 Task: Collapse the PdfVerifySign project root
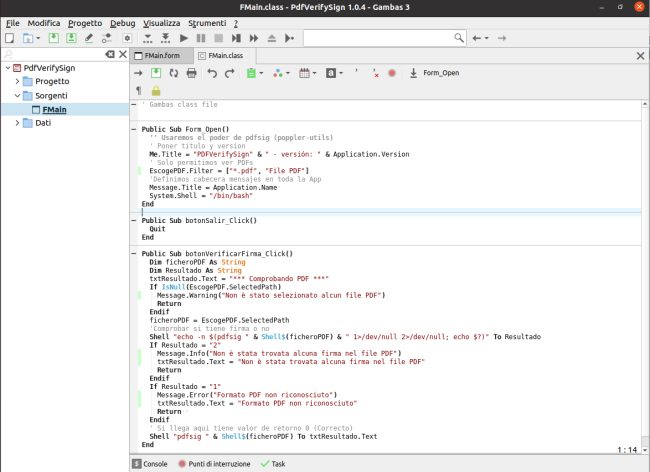tap(8, 68)
